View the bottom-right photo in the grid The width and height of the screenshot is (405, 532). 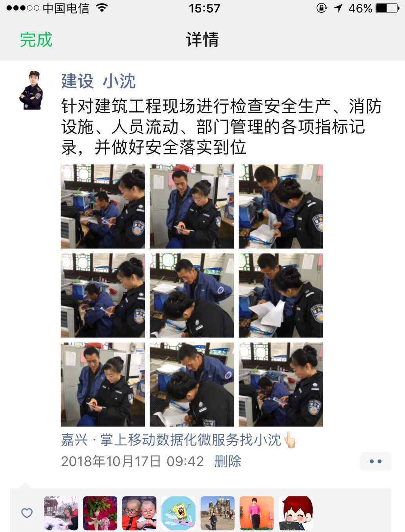pyautogui.click(x=281, y=385)
